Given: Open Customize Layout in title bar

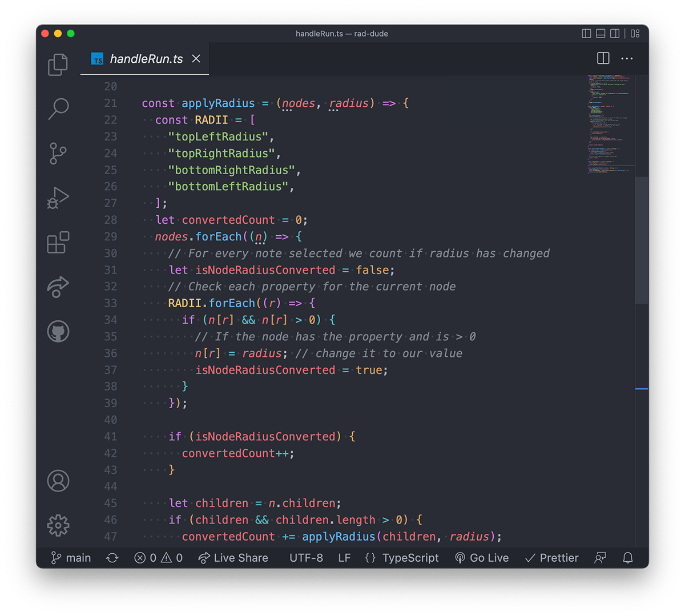Looking at the screenshot, I should pyautogui.click(x=635, y=34).
